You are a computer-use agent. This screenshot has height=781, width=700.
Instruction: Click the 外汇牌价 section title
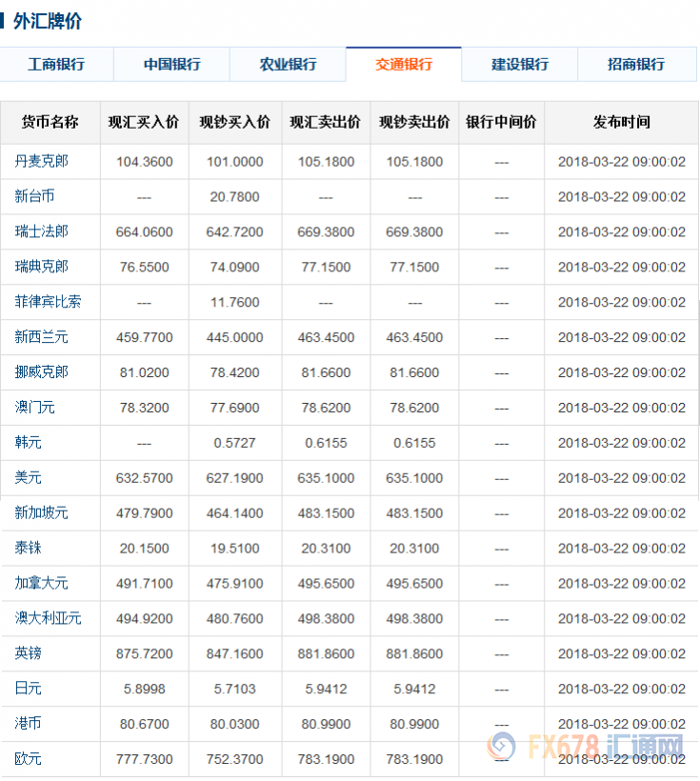[48, 21]
